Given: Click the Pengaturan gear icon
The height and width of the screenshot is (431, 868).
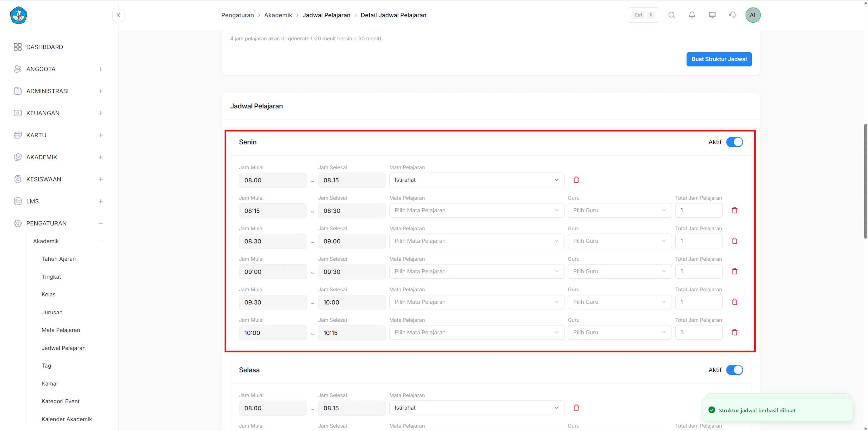Looking at the screenshot, I should pos(18,223).
